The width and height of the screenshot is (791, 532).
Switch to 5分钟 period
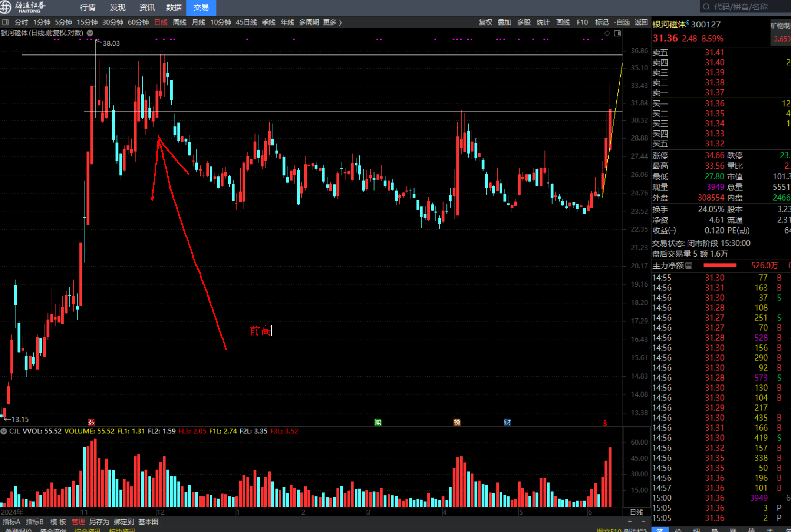(x=63, y=22)
